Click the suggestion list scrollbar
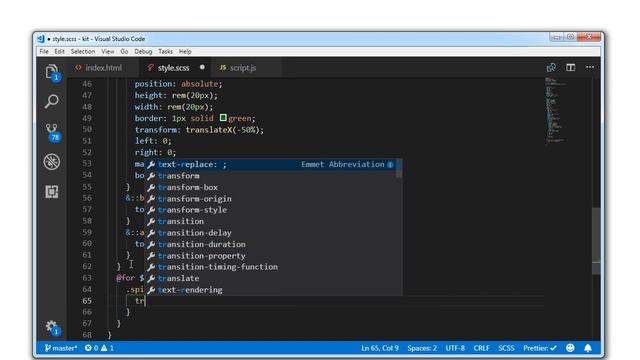The width and height of the screenshot is (640, 360). pyautogui.click(x=399, y=168)
